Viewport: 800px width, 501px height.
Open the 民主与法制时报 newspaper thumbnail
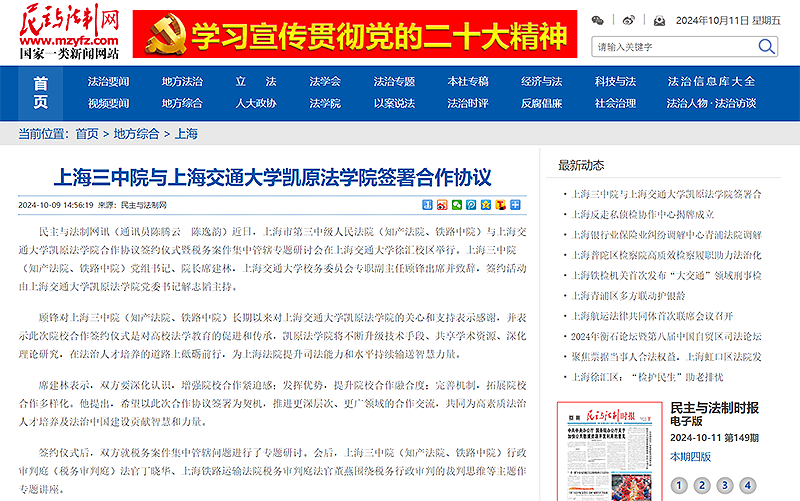point(610,452)
